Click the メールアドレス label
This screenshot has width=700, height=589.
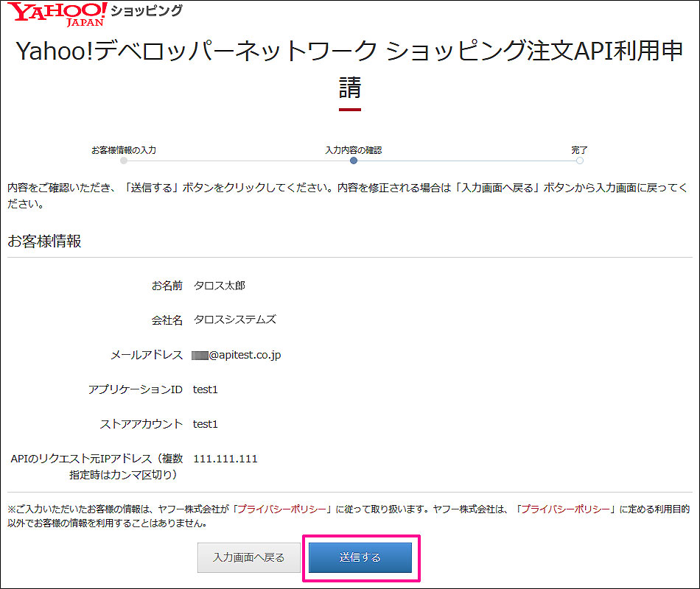(147, 355)
